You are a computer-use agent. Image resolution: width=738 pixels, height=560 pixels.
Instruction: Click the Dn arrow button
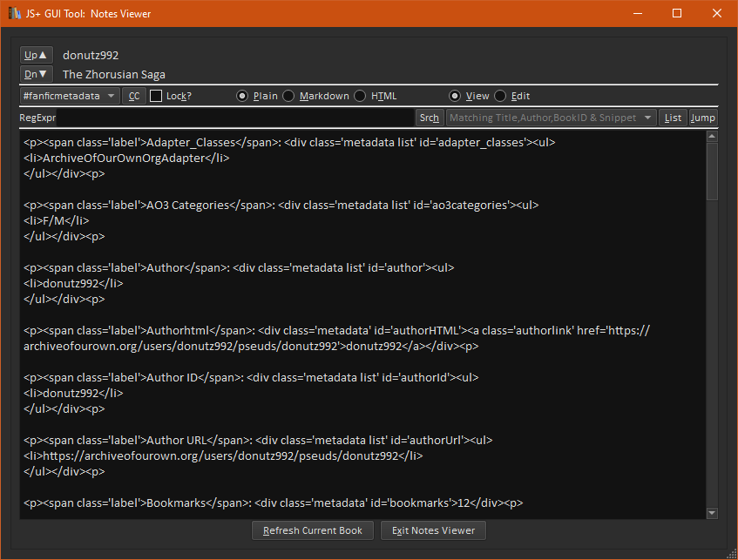[37, 74]
